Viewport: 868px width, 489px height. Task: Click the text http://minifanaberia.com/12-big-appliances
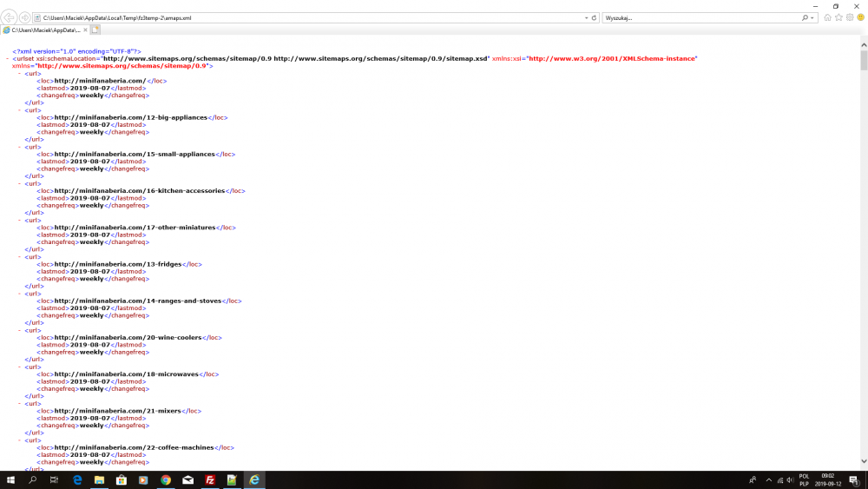[x=131, y=117]
